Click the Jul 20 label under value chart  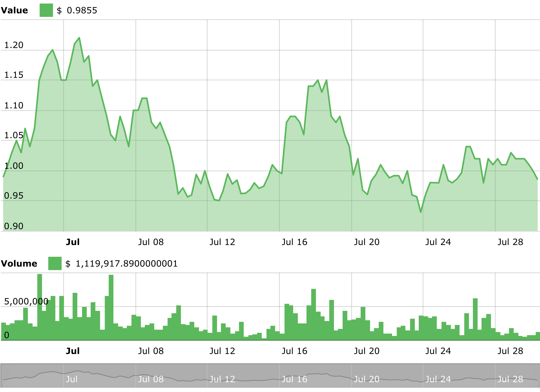coord(367,242)
